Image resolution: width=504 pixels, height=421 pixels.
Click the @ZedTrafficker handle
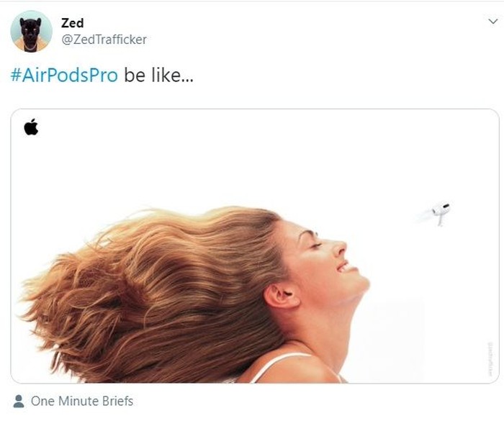point(104,40)
